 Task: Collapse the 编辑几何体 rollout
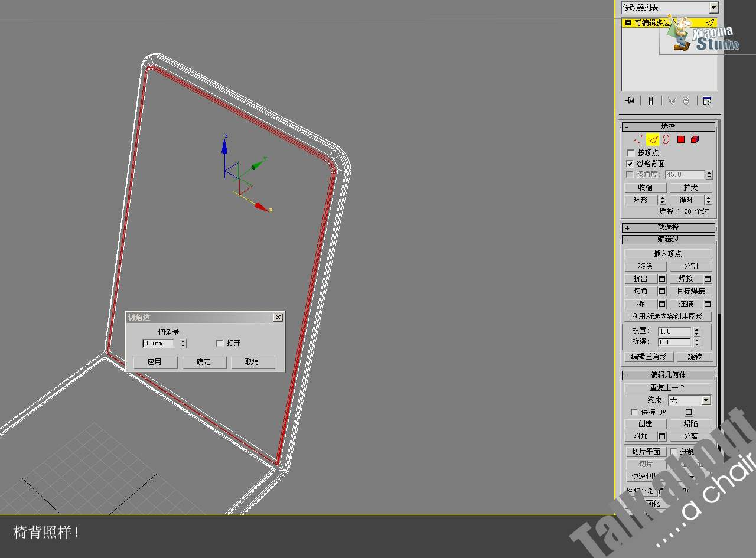tap(668, 376)
